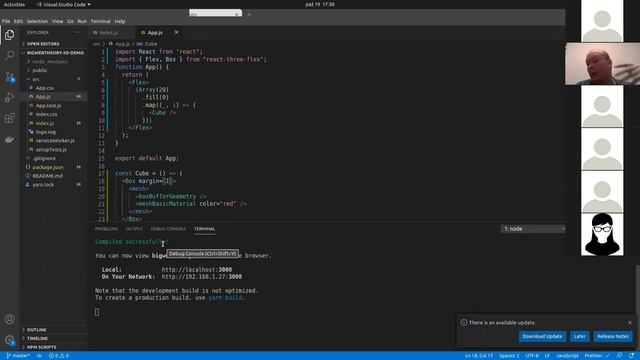This screenshot has height=360, width=640.
Task: Open the Run and Debug view icon
Action: (x=9, y=97)
